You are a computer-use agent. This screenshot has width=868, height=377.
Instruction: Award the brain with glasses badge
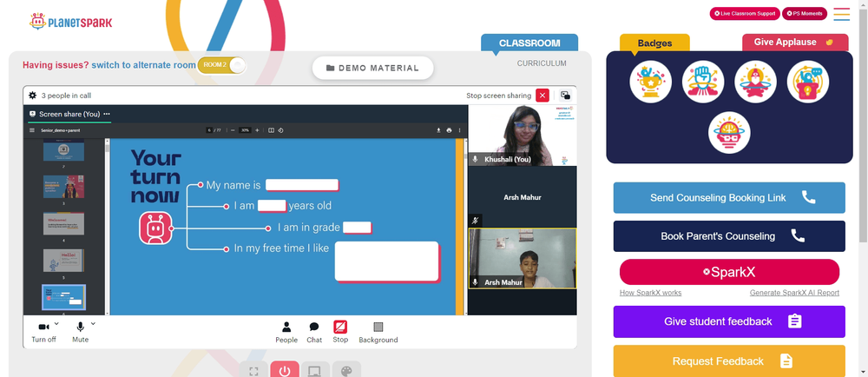729,133
